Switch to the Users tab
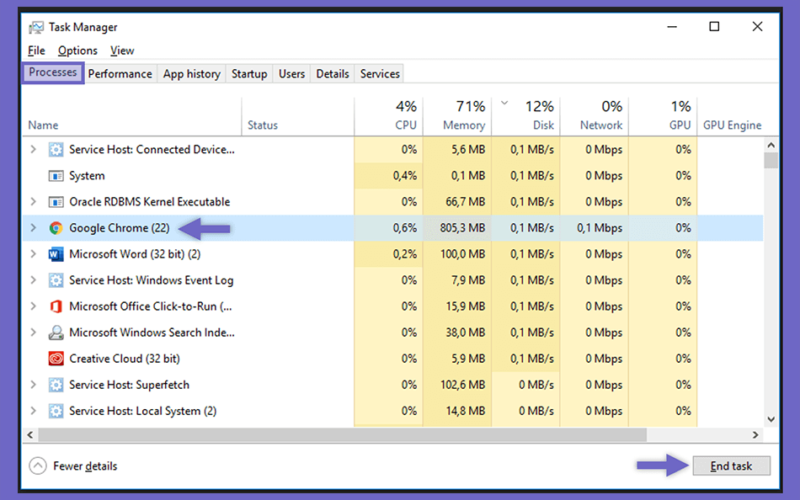Image resolution: width=800 pixels, height=500 pixels. coord(291,74)
